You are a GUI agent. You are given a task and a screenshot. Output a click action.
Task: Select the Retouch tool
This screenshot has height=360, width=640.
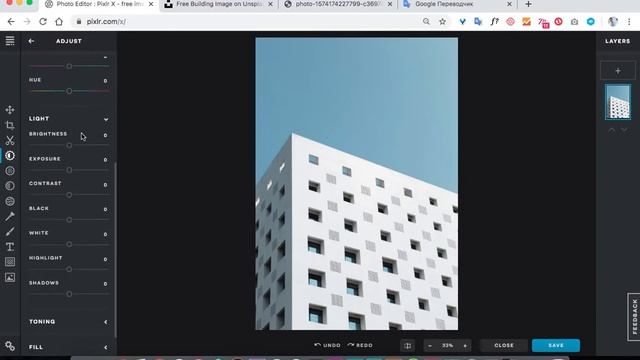click(x=10, y=216)
